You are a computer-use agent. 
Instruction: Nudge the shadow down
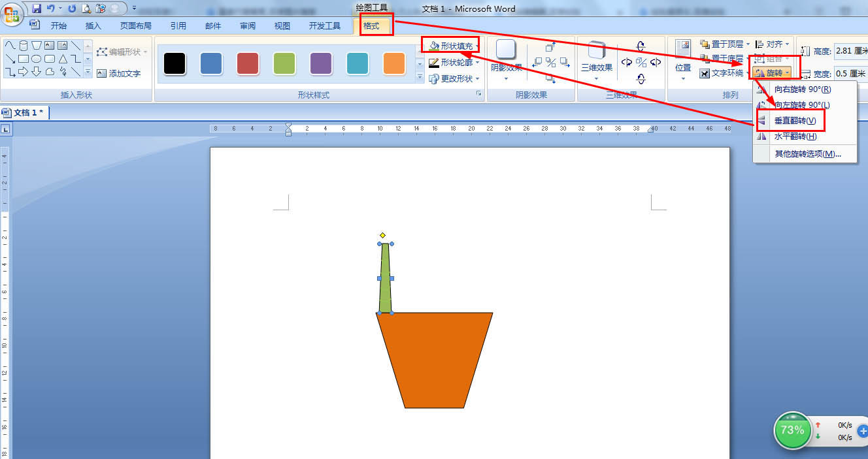[x=550, y=79]
